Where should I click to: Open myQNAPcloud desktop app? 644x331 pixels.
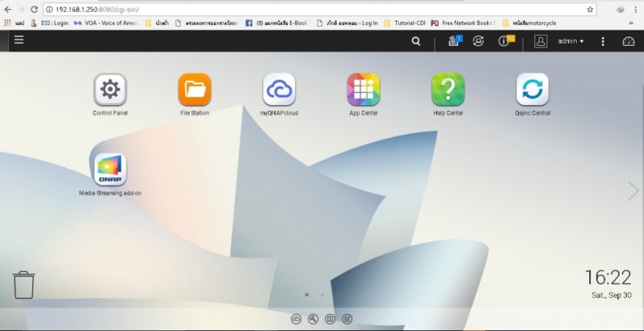pos(279,95)
